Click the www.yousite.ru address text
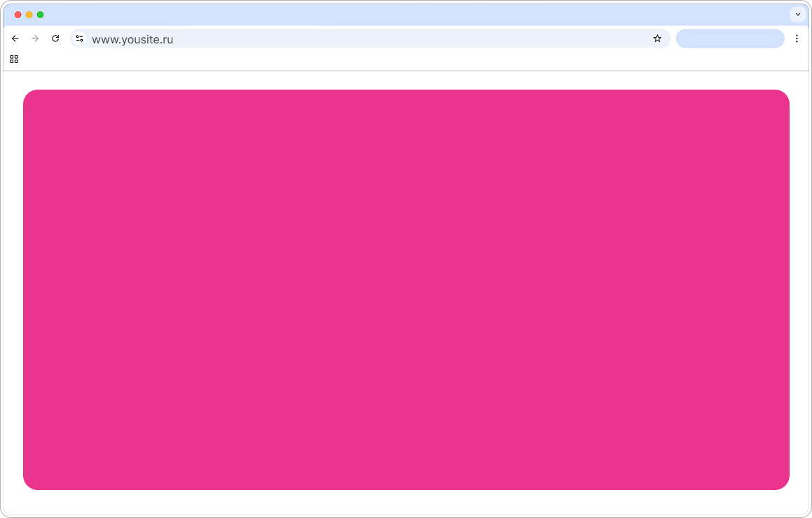 (132, 39)
